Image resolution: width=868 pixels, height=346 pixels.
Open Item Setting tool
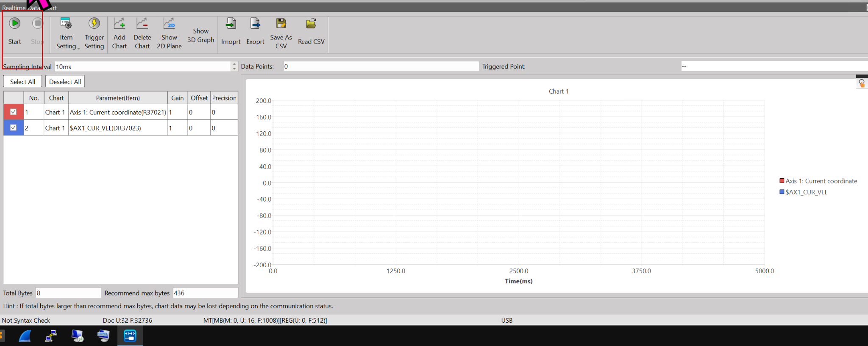(66, 24)
